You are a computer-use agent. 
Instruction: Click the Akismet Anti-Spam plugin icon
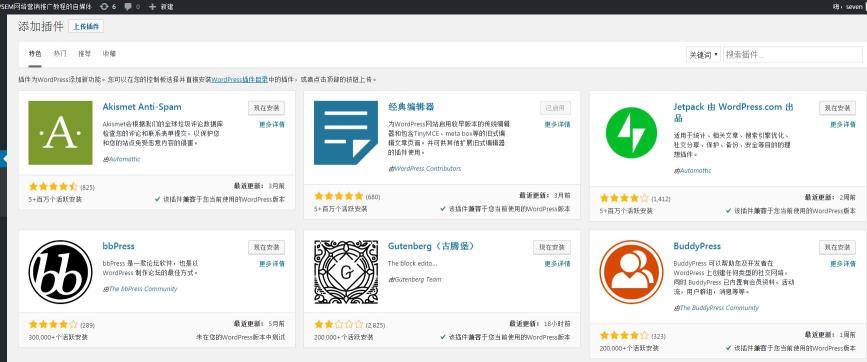60,133
